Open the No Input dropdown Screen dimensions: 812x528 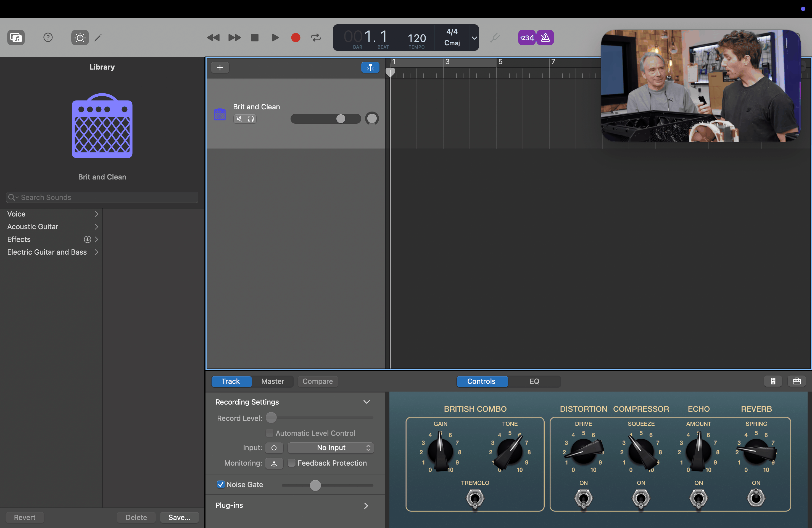click(331, 448)
